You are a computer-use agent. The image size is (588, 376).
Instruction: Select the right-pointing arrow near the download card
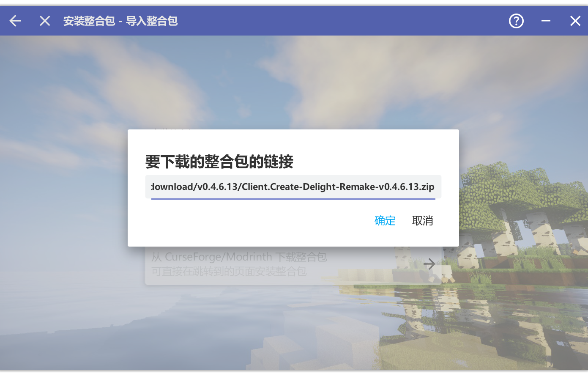(429, 263)
